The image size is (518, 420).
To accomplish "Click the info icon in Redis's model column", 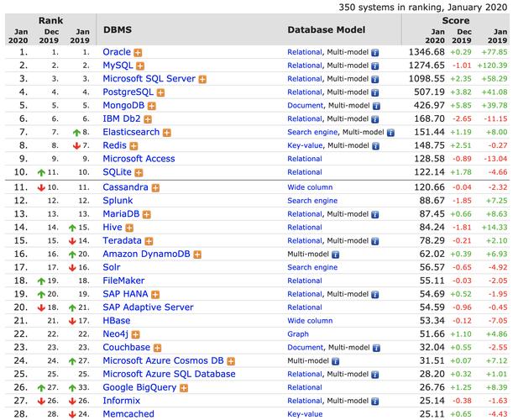I will (x=375, y=146).
